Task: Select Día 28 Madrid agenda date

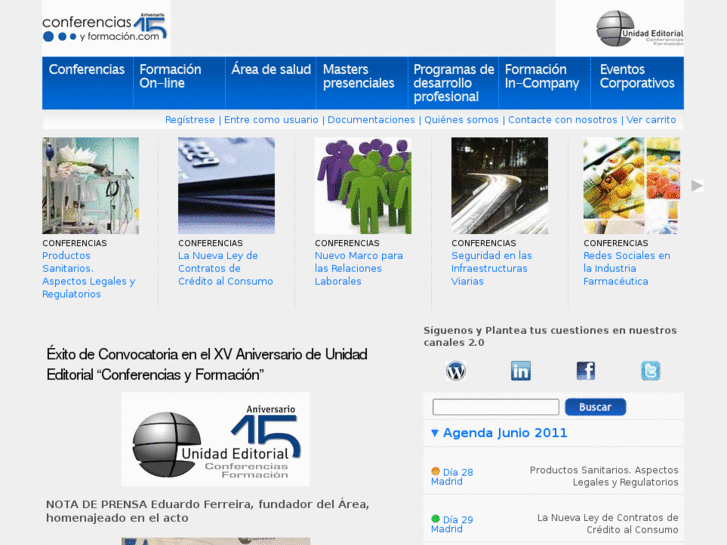Action: [452, 476]
